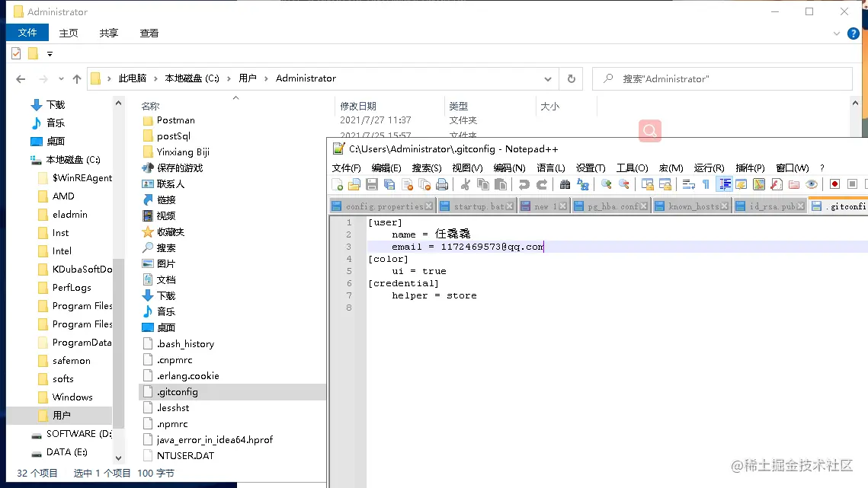This screenshot has height=488, width=868.
Task: Click the Undo arrow icon
Action: [524, 185]
